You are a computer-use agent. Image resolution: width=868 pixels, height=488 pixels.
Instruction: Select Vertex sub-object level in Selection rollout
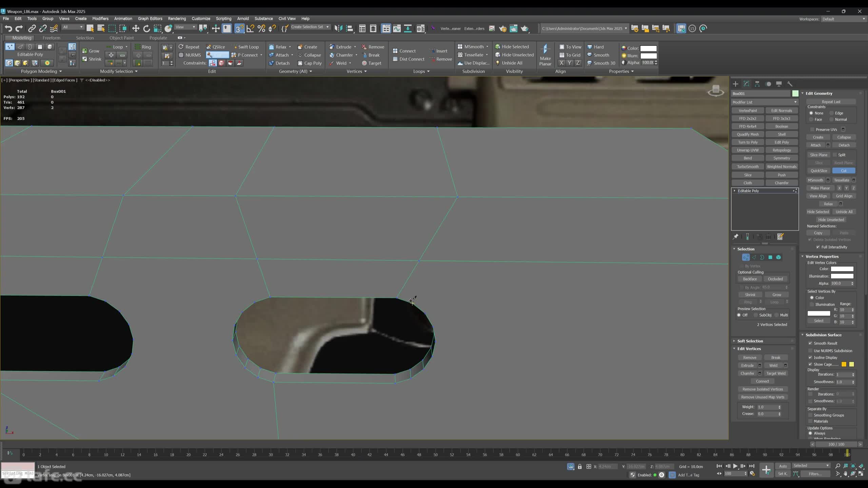click(x=746, y=257)
